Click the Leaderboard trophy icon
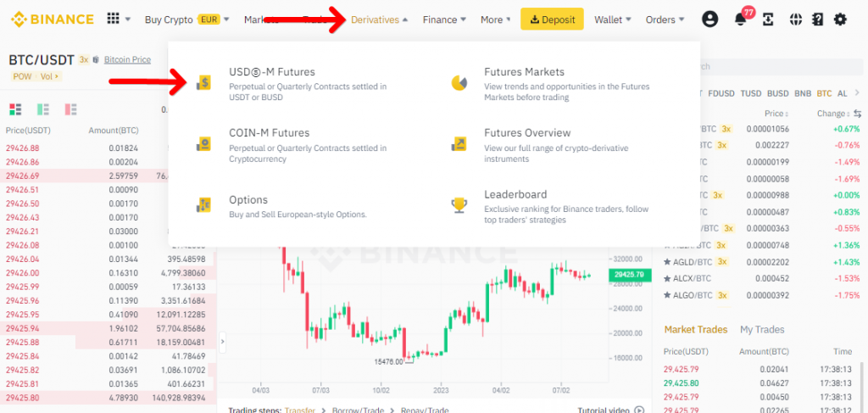Viewport: 868px width, 413px height. [459, 205]
